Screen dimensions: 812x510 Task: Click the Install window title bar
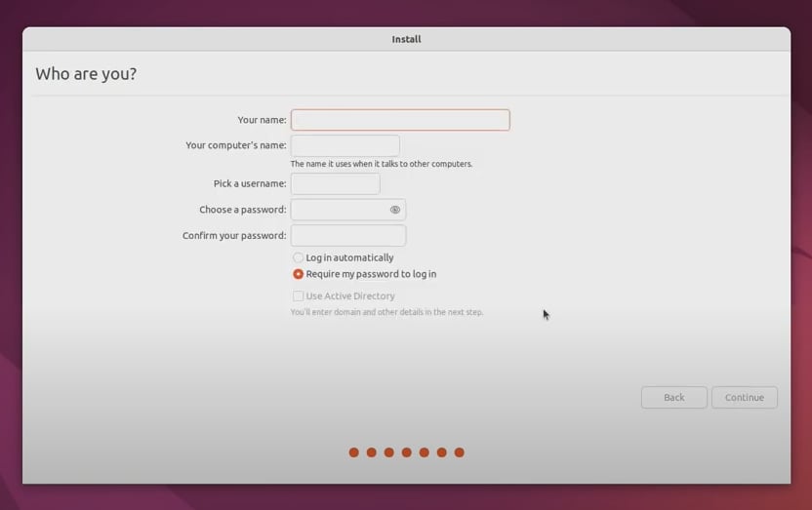pyautogui.click(x=406, y=39)
